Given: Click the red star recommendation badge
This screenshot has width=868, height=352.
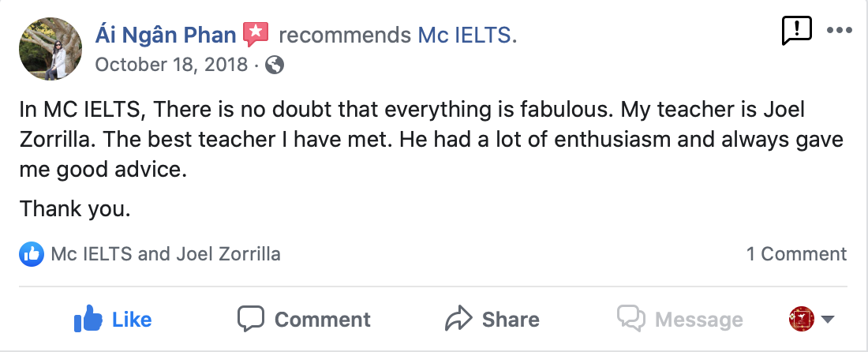Looking at the screenshot, I should (256, 34).
